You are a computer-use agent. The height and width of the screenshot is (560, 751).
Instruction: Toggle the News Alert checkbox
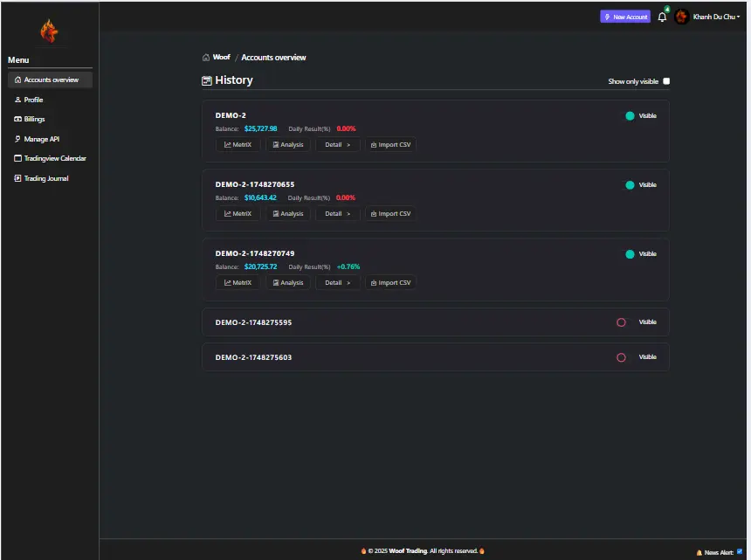tap(740, 551)
